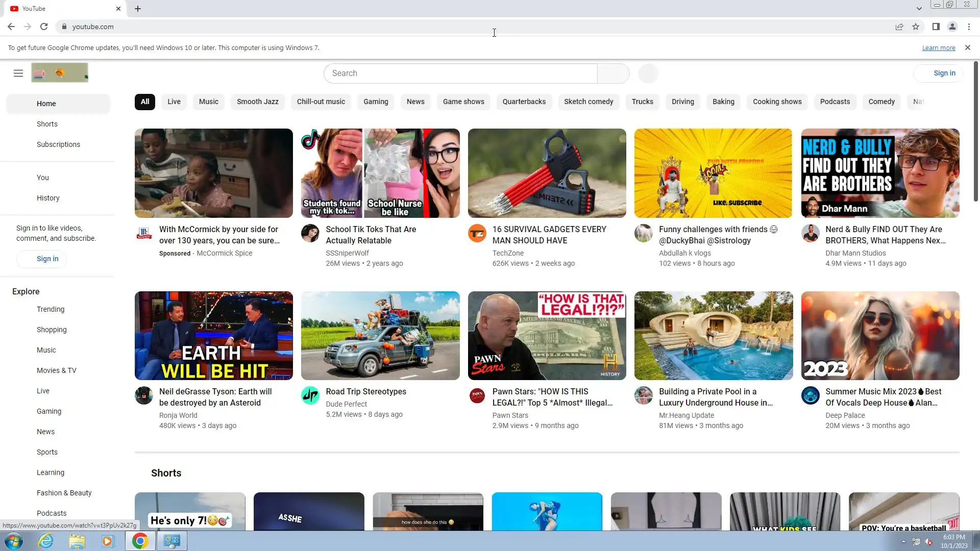The height and width of the screenshot is (551, 980).
Task: Open the Road Trip Stereotypes thumbnail
Action: click(380, 335)
